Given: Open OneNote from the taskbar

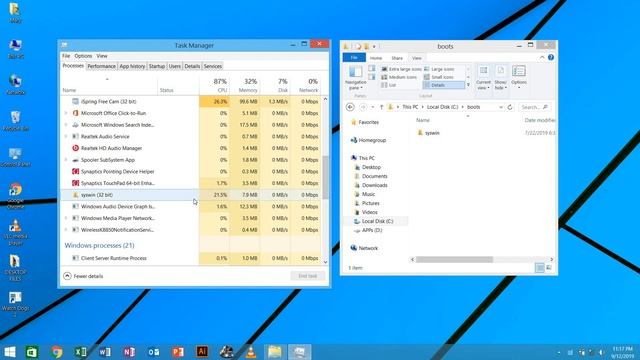Looking at the screenshot, I should tap(129, 352).
